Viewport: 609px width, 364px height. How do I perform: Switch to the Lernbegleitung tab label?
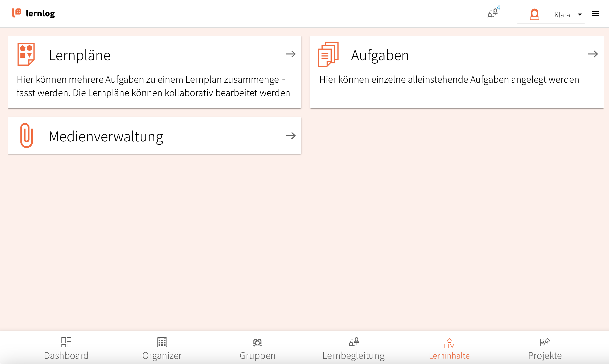(x=354, y=356)
